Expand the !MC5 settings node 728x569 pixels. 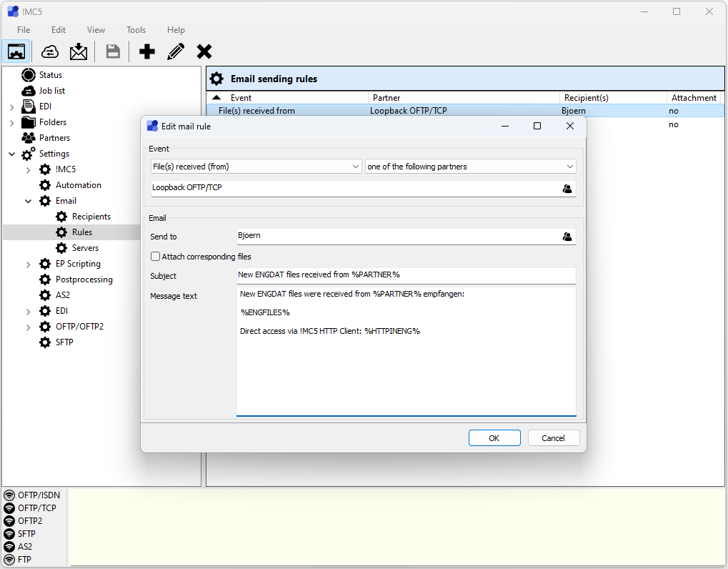29,170
